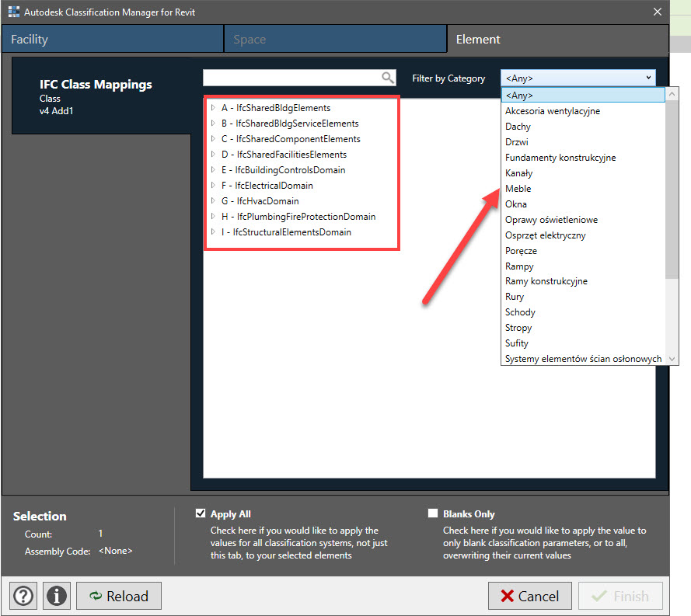Enable the Apply All checkbox

tap(201, 513)
